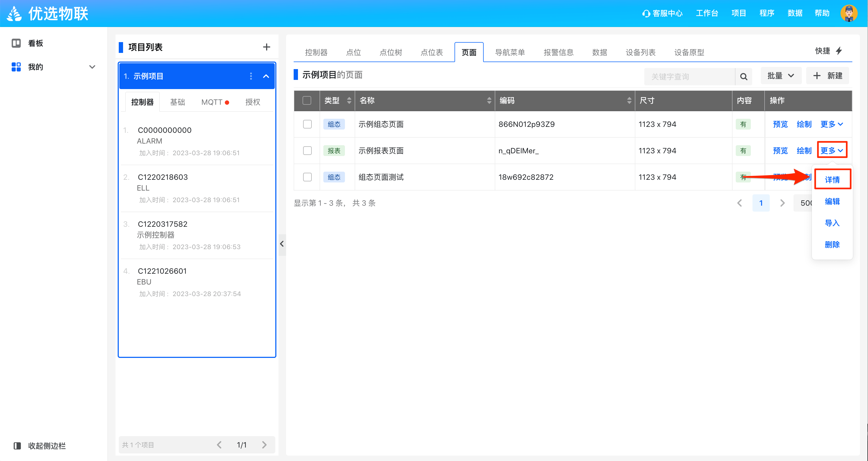Click into the 关键字查询 search field

tap(689, 76)
